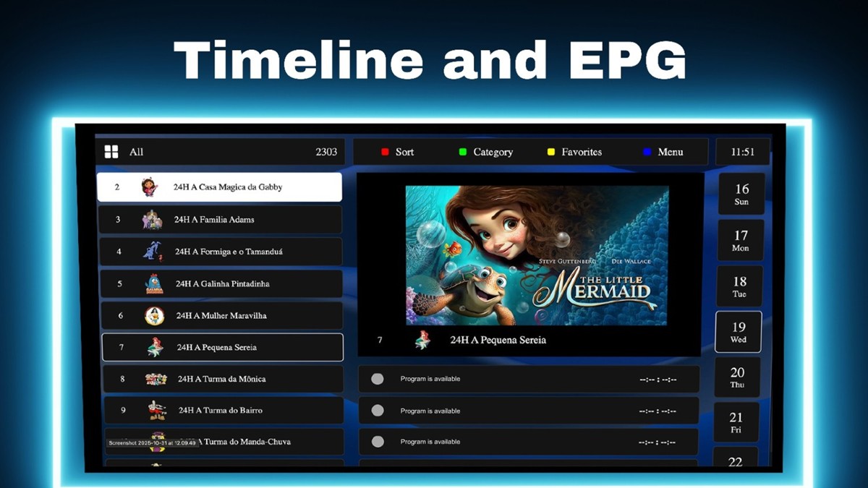868x488 pixels.
Task: Select the Turma do Manda-Chuva channel
Action: [x=224, y=441]
